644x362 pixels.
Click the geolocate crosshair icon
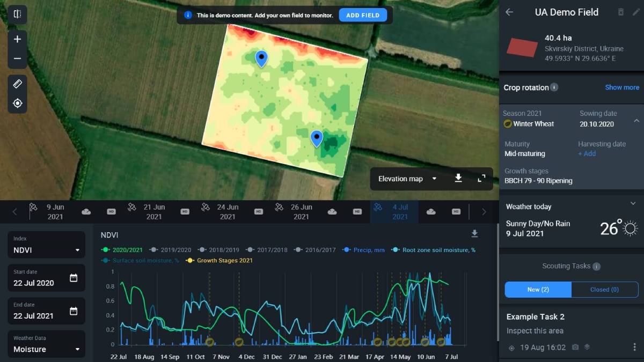click(17, 101)
